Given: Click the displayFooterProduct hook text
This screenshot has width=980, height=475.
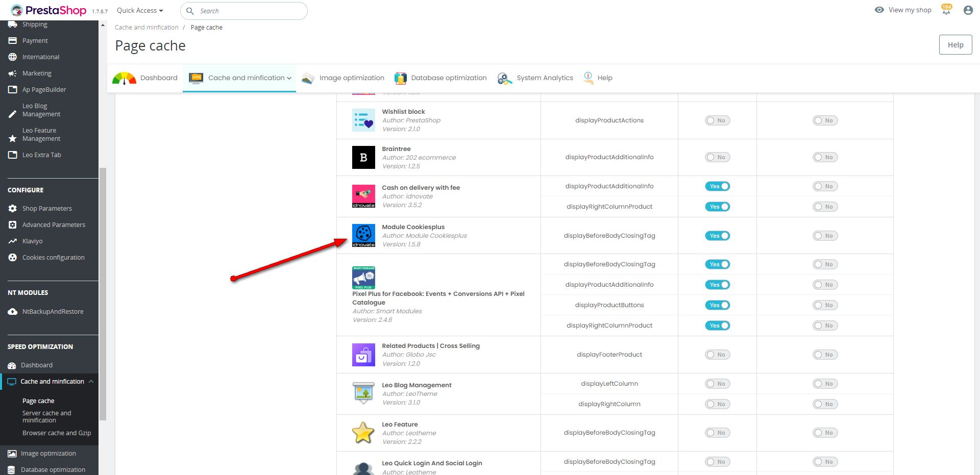Looking at the screenshot, I should point(609,355).
